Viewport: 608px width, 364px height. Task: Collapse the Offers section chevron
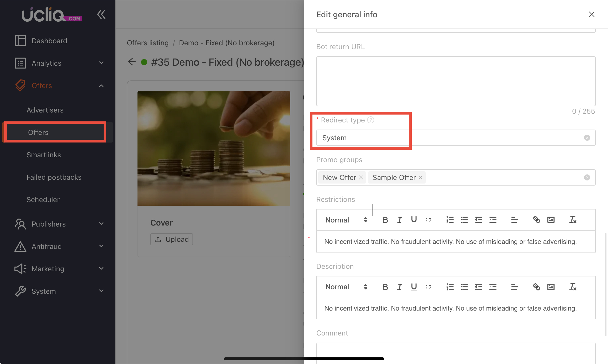[101, 86]
